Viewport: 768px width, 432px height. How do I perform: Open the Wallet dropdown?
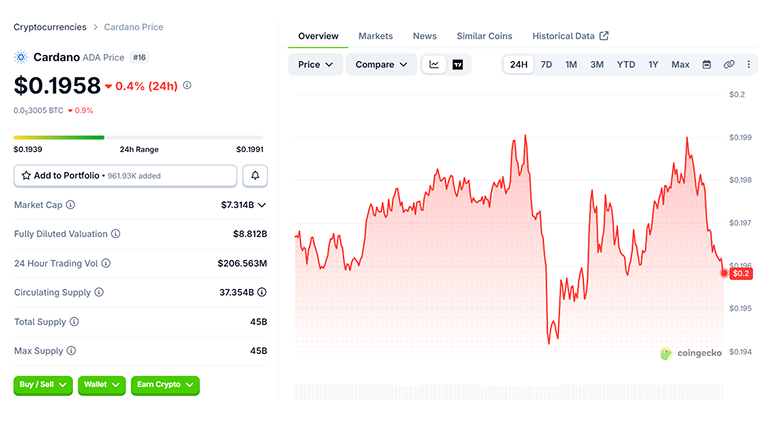pos(102,385)
